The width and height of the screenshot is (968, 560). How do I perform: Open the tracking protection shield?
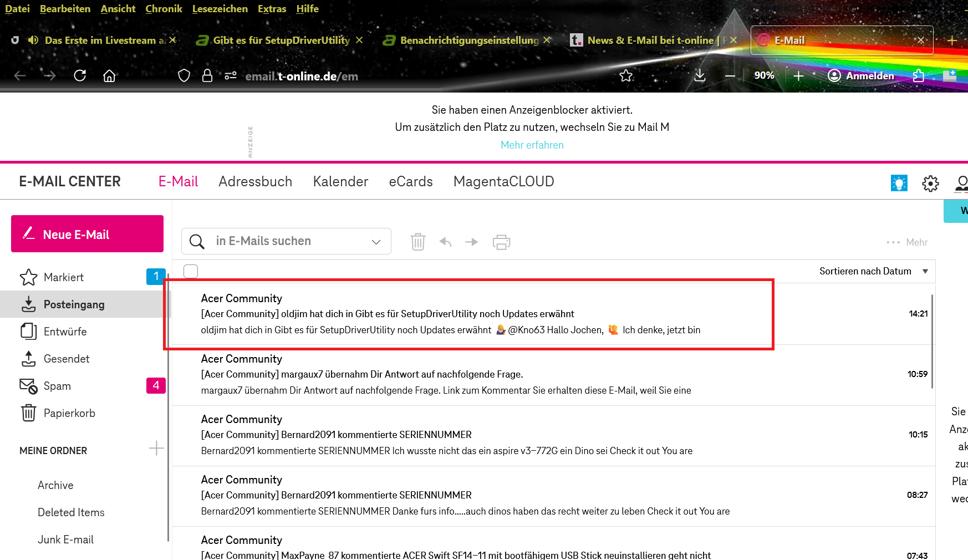coord(184,75)
